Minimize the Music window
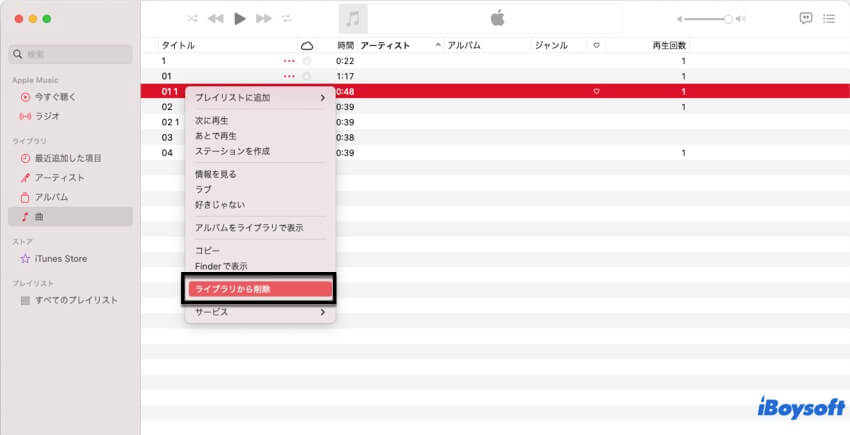The height and width of the screenshot is (435, 850). 33,19
